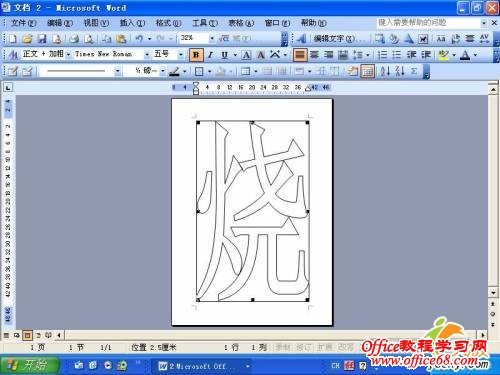
Task: Open WordArt Text Wrapping icon
Action: 423,39
